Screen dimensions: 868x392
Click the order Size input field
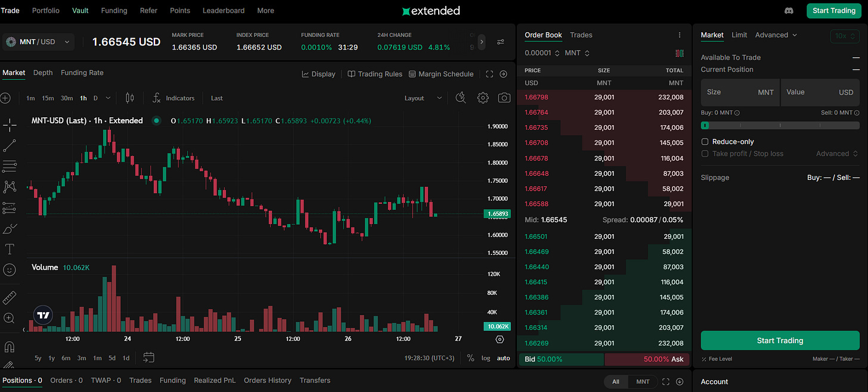click(x=740, y=92)
